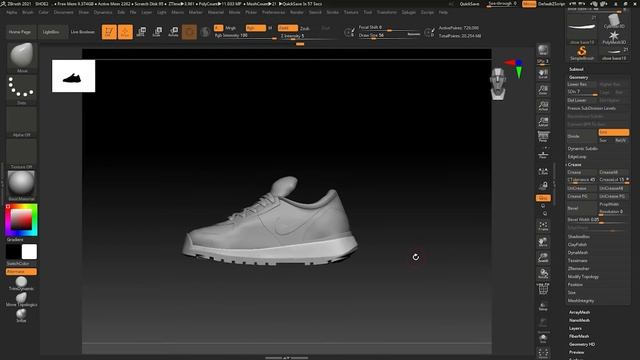The image size is (640, 360).
Task: Toggle the Alternate color button
Action: (21, 272)
